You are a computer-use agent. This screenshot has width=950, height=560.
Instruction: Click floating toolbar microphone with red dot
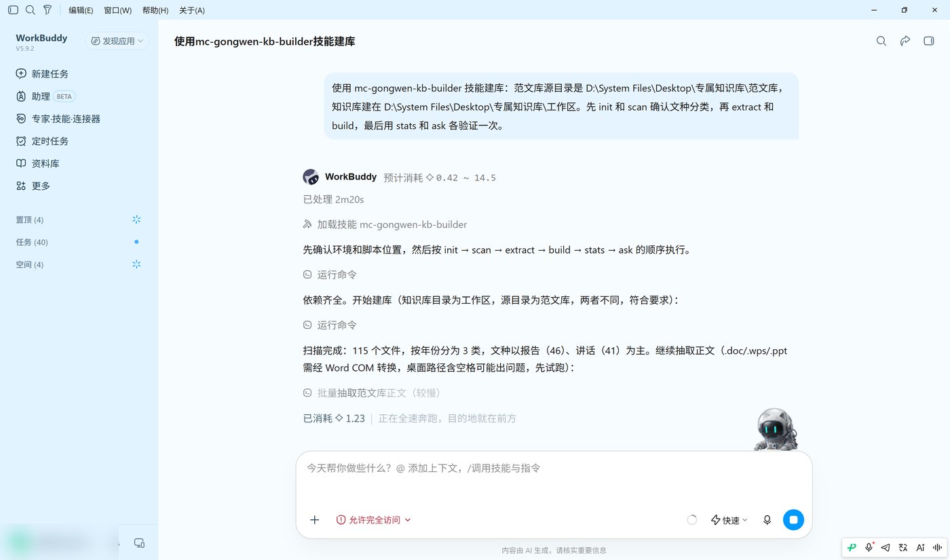869,548
